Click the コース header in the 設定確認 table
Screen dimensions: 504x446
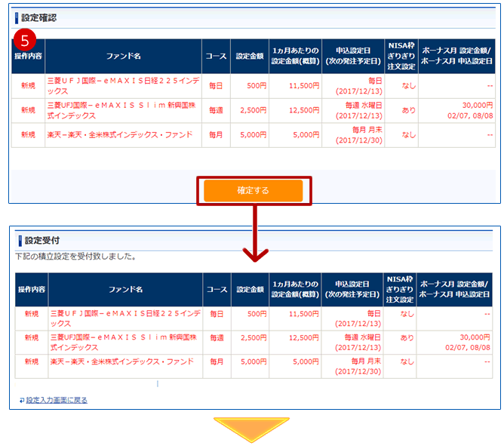tap(216, 57)
